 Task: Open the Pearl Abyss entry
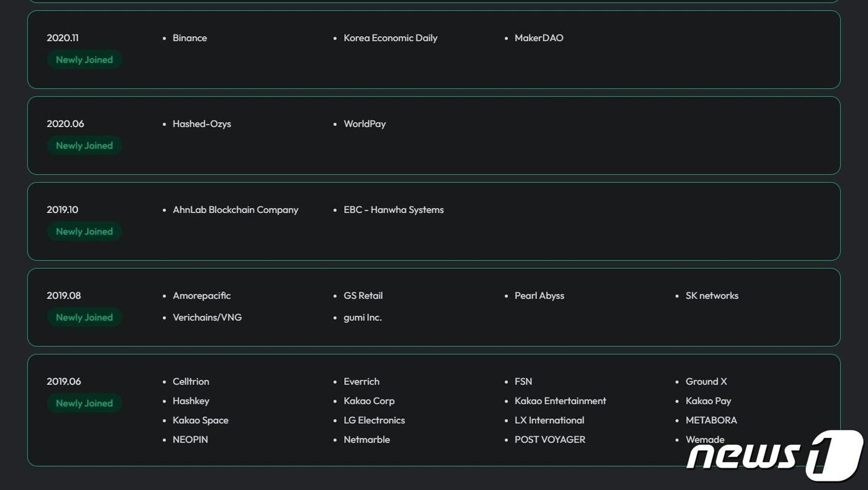coord(539,295)
